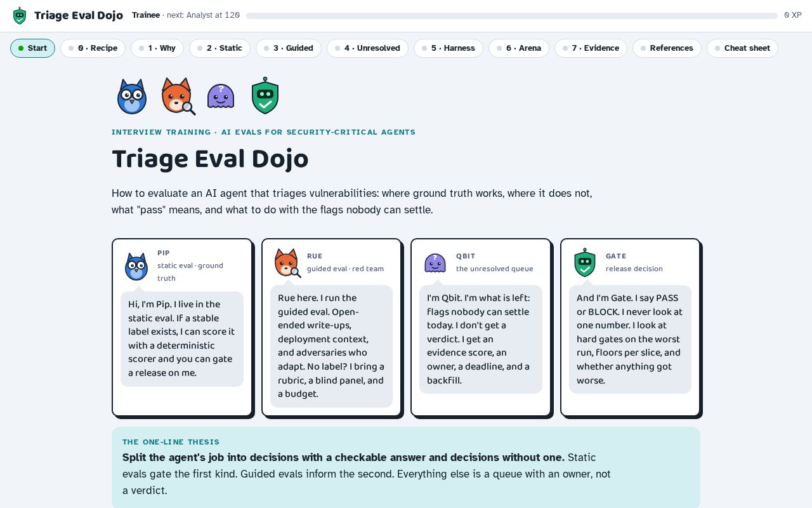This screenshot has width=812, height=508.
Task: Switch to the 6 · Arena tab
Action: (x=519, y=48)
